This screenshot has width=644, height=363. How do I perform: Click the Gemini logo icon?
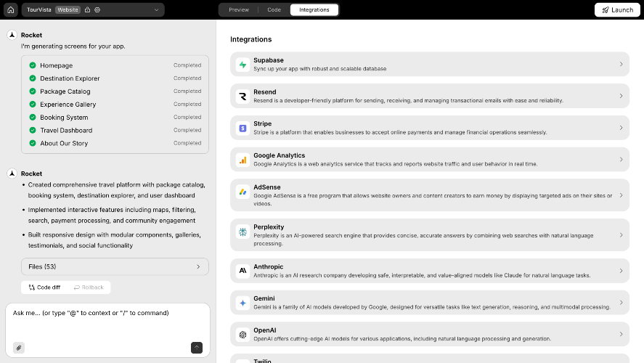click(x=242, y=303)
